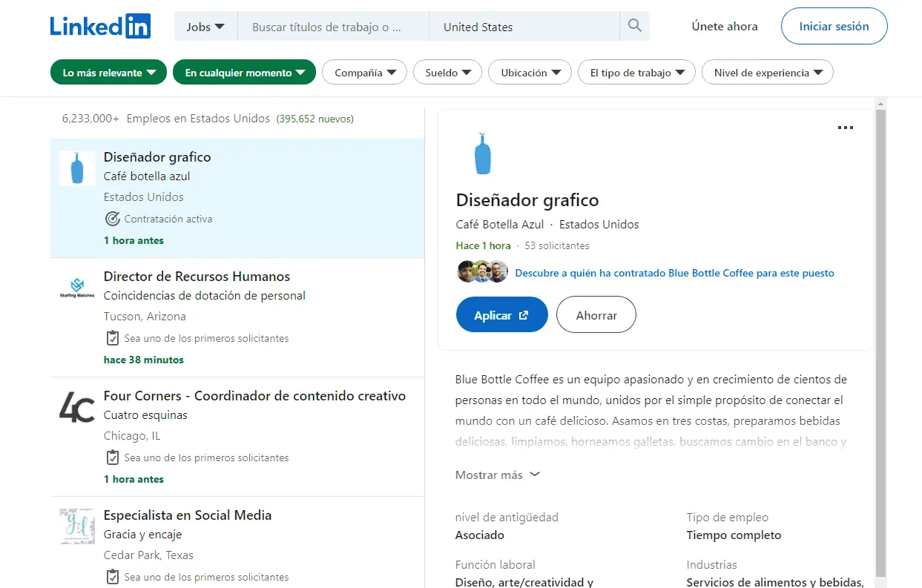Click the Tiempo completo employment type value
The height and width of the screenshot is (588, 922).
coord(734,535)
